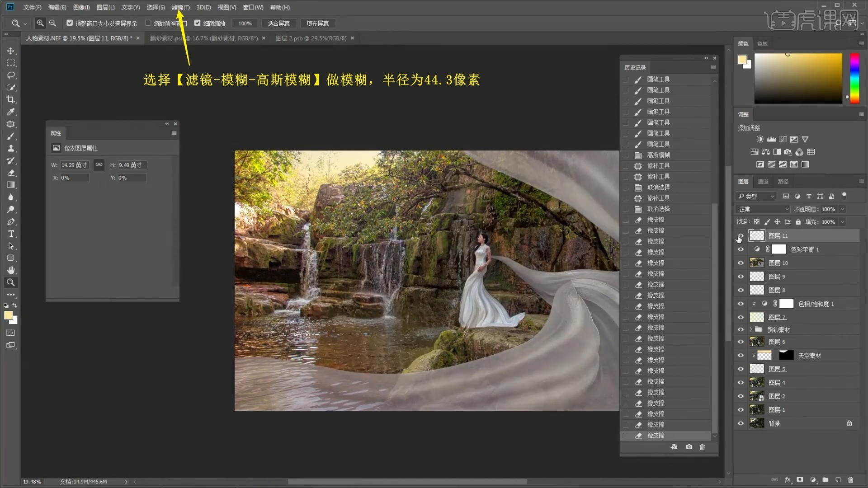
Task: Click the add layer mask icon
Action: tap(800, 479)
